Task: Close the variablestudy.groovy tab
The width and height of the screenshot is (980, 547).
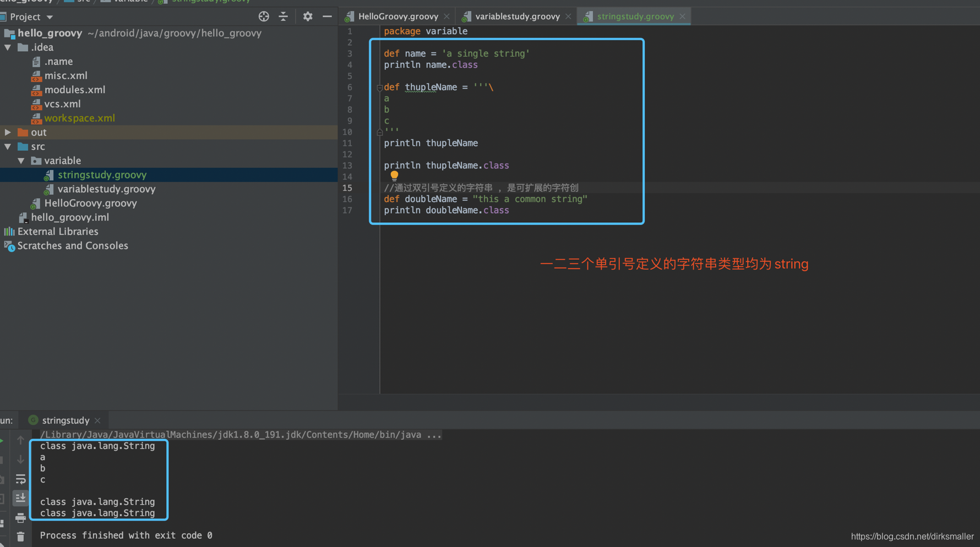Action: pyautogui.click(x=568, y=17)
